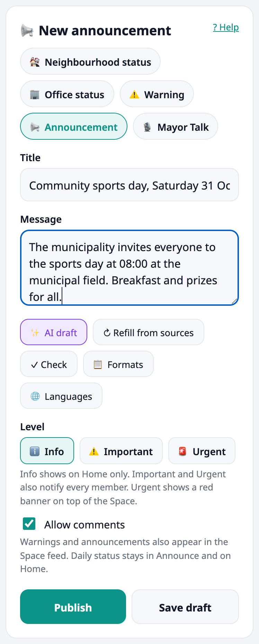
Task: Untick the Allow comments checkbox
Action: 29,524
